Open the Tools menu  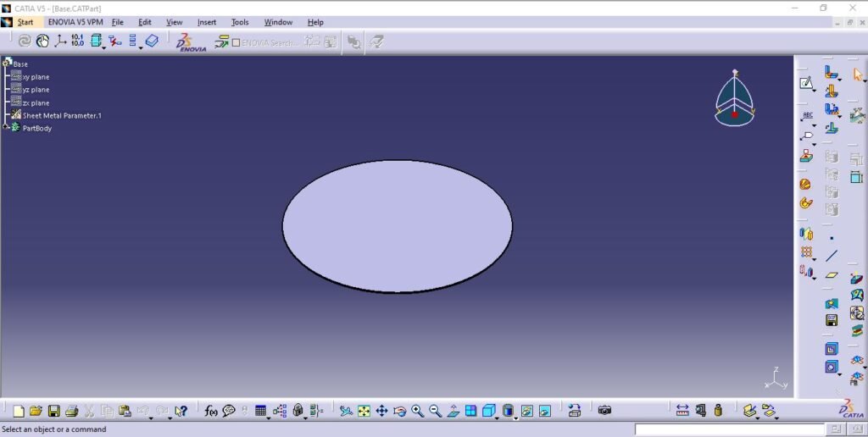tap(240, 22)
